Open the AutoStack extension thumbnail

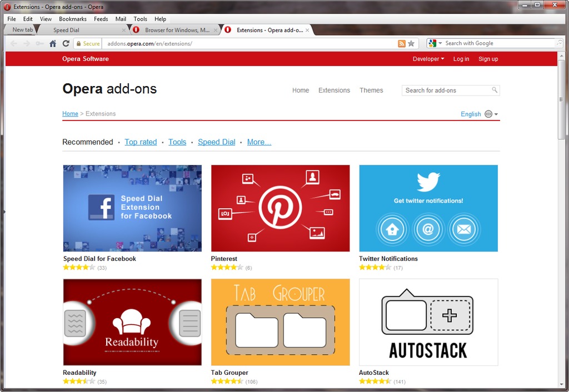coord(428,322)
